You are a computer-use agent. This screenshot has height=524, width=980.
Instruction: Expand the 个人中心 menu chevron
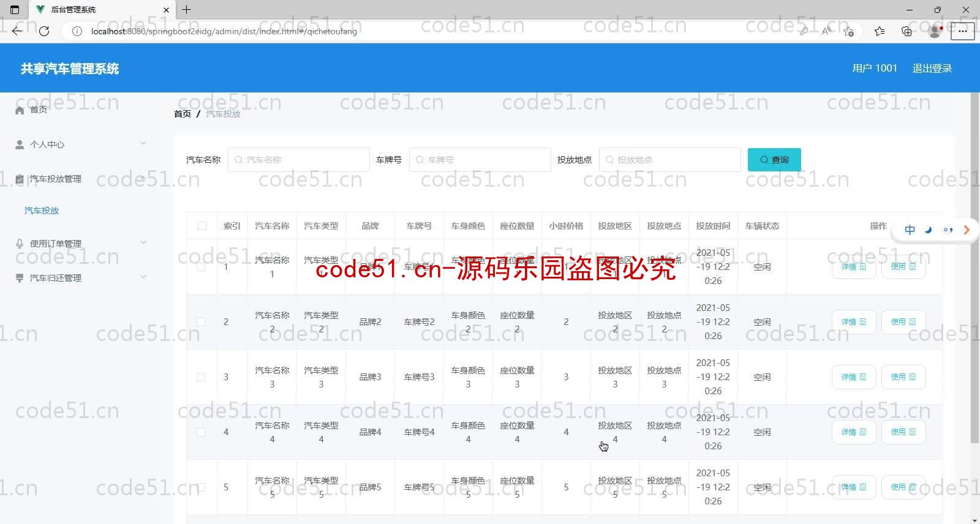click(143, 144)
